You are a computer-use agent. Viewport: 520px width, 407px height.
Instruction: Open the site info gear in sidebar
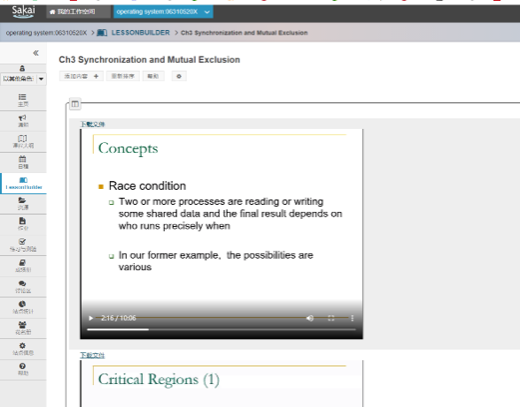point(23,349)
